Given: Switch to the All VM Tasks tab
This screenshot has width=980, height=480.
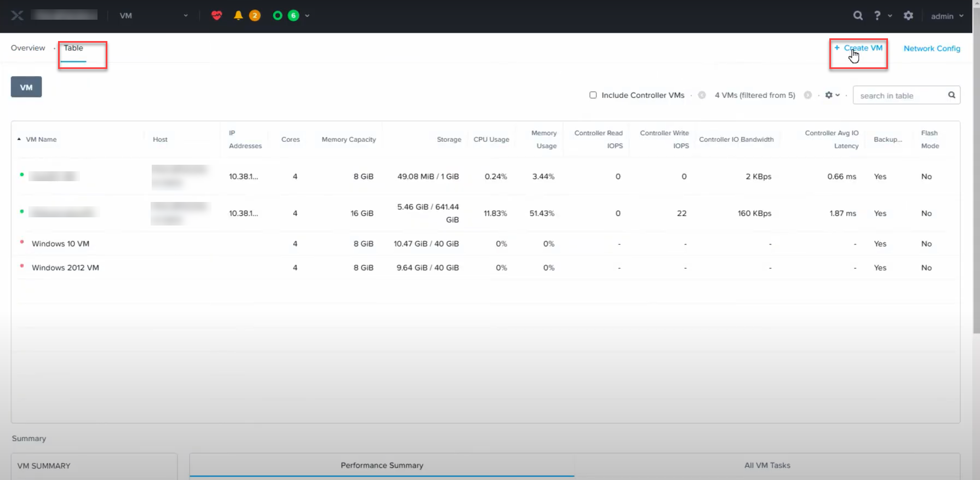Looking at the screenshot, I should (767, 465).
